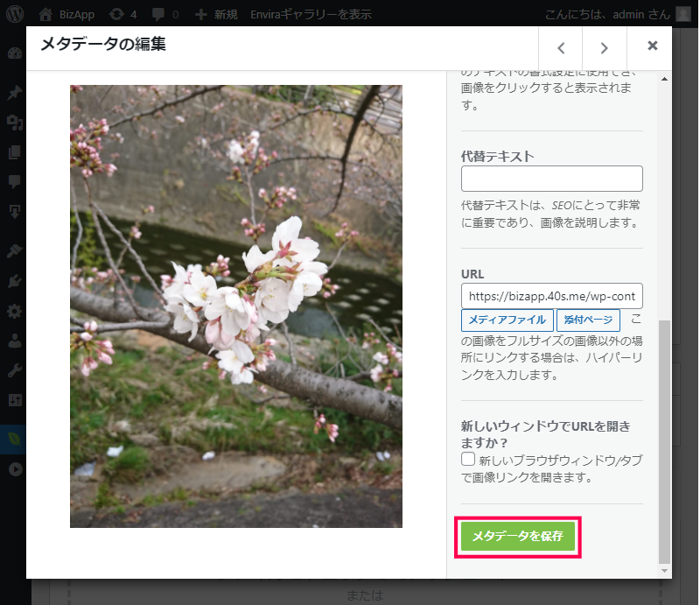Click the scrollbar up arrow in dialog
This screenshot has width=700, height=605.
click(664, 79)
